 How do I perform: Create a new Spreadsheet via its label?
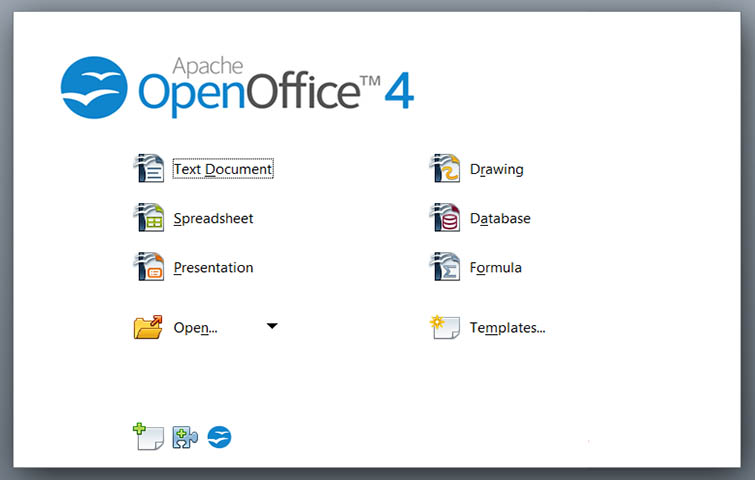click(213, 219)
